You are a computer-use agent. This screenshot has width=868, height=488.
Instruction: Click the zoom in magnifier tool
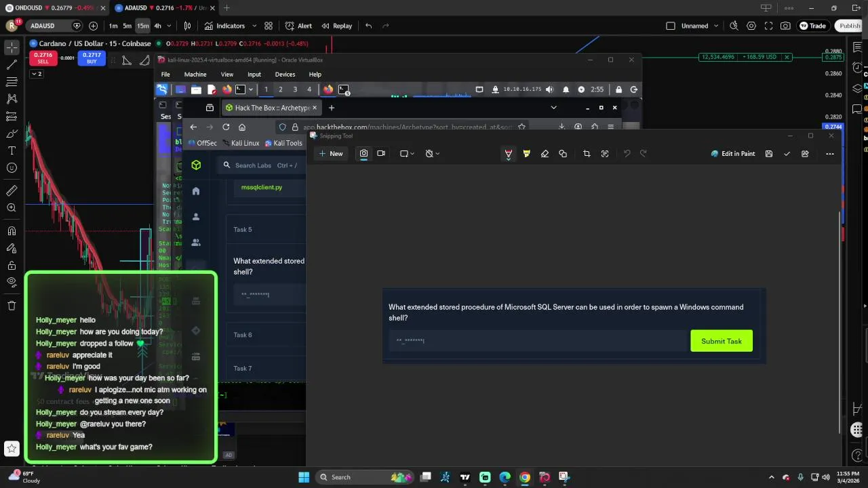pos(12,208)
